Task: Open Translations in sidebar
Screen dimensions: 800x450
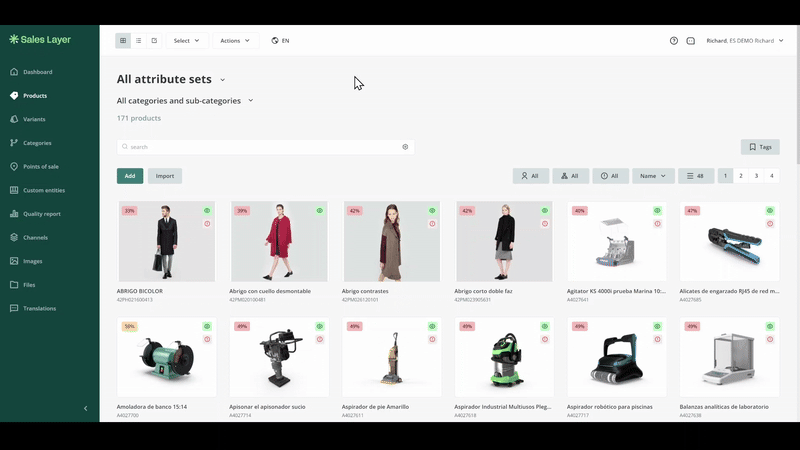Action: 39,308
